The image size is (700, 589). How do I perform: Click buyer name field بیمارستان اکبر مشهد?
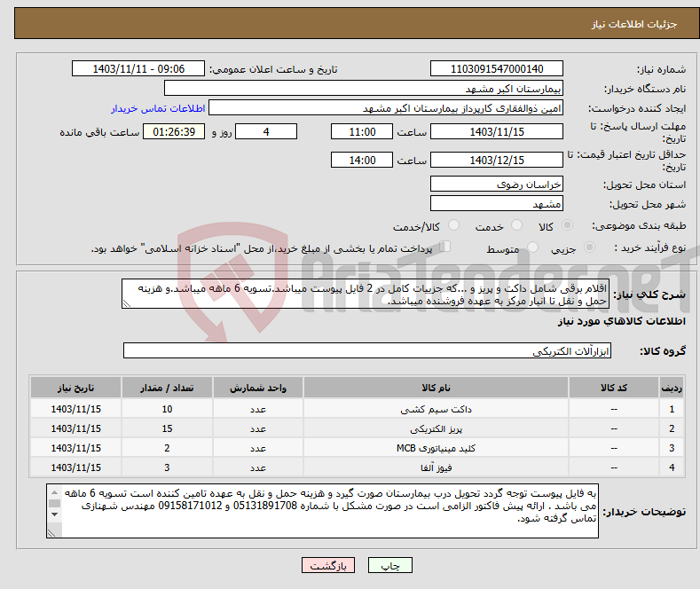(x=364, y=89)
